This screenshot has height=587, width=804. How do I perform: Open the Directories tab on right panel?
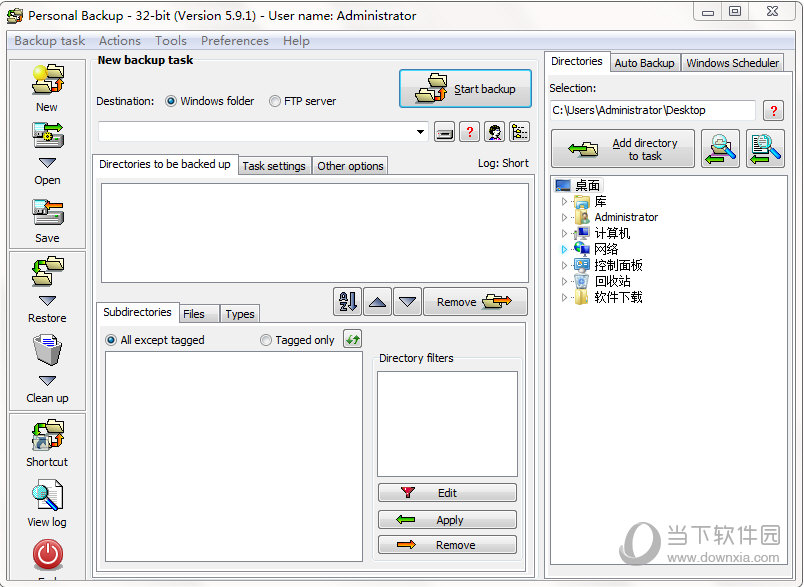pyautogui.click(x=577, y=61)
